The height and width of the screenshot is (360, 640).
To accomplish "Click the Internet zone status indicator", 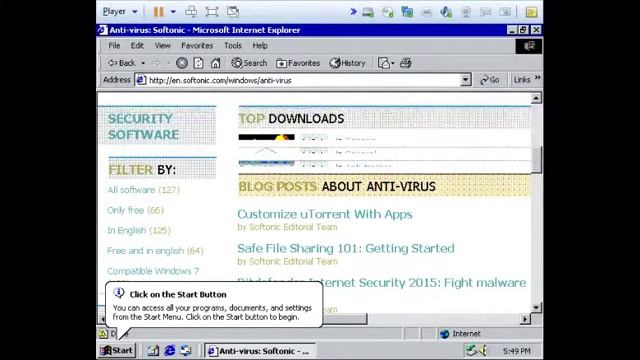I will tap(460, 333).
